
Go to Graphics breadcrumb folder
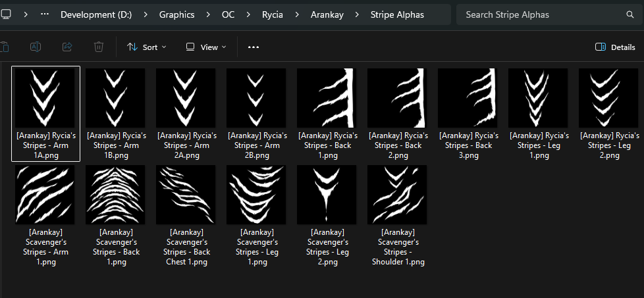[x=177, y=14]
